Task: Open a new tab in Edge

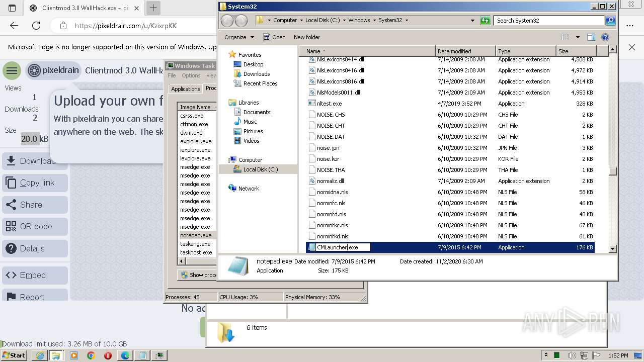Action: (153, 8)
